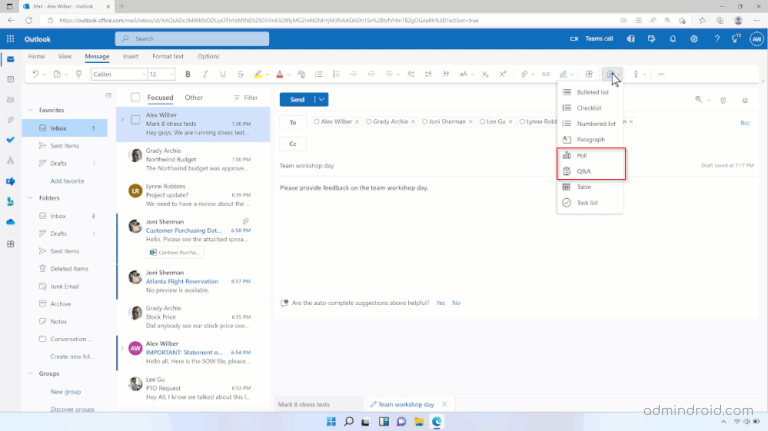The height and width of the screenshot is (431, 768).
Task: Switch to the Insert ribbon tab
Action: click(x=131, y=56)
